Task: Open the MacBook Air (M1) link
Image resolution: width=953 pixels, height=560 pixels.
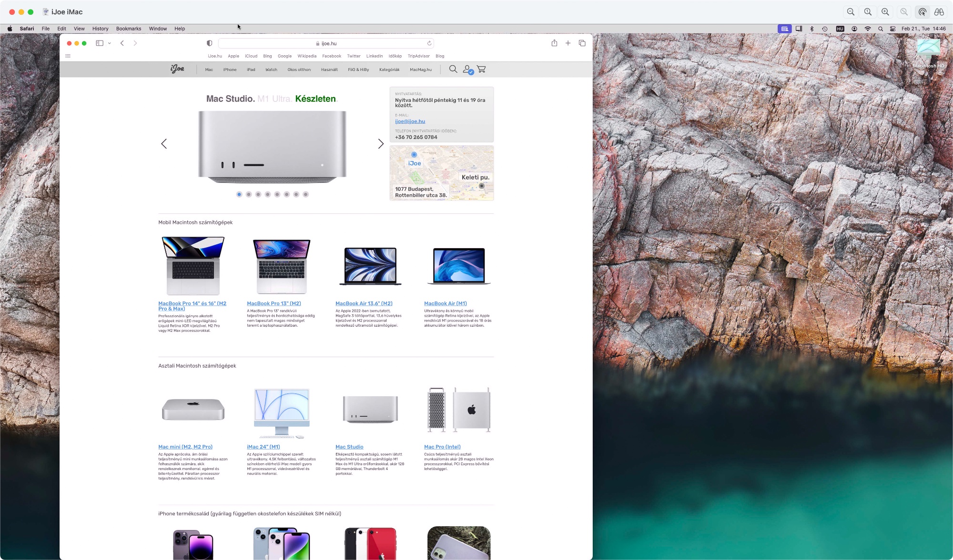Action: pos(446,303)
